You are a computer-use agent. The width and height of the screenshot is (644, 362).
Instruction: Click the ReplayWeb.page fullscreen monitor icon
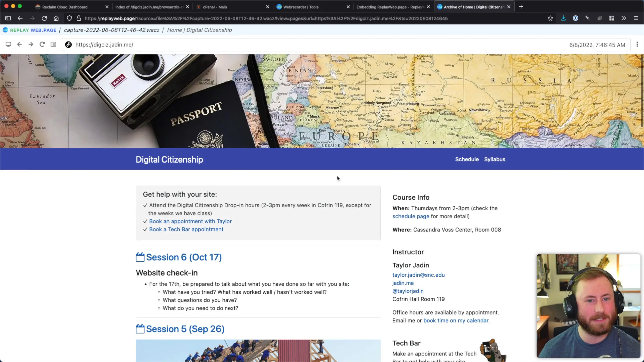pos(8,44)
